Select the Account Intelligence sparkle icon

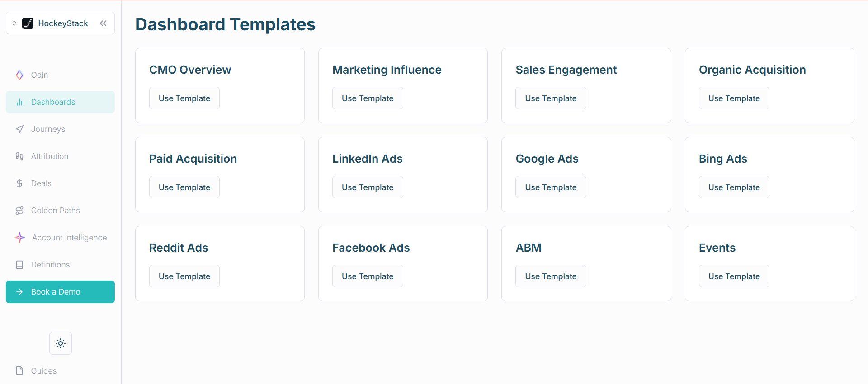point(19,238)
